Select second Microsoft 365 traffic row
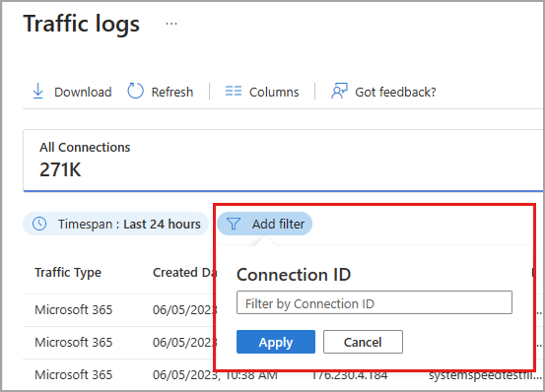The image size is (545, 392). (118, 343)
